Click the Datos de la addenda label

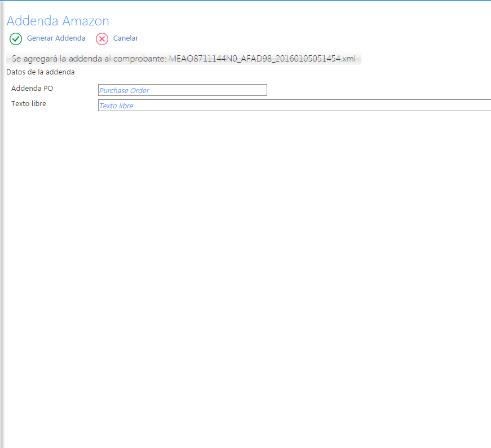[41, 72]
